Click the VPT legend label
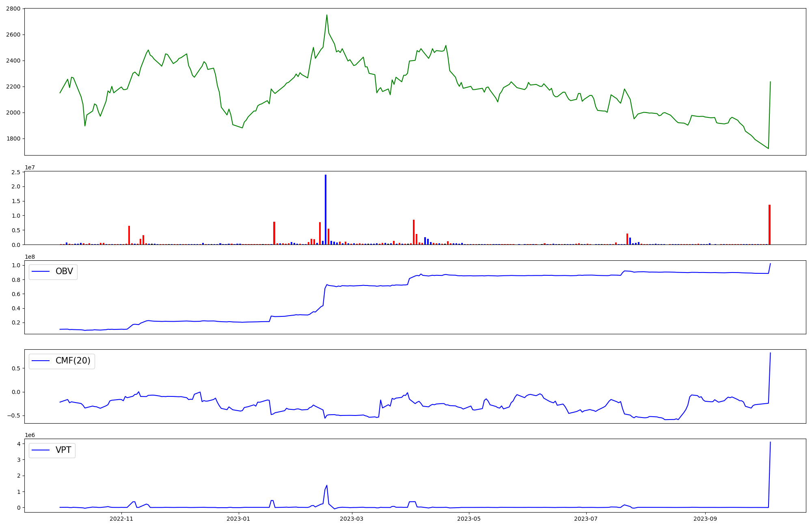Viewport: 812px width, 528px height. click(63, 450)
